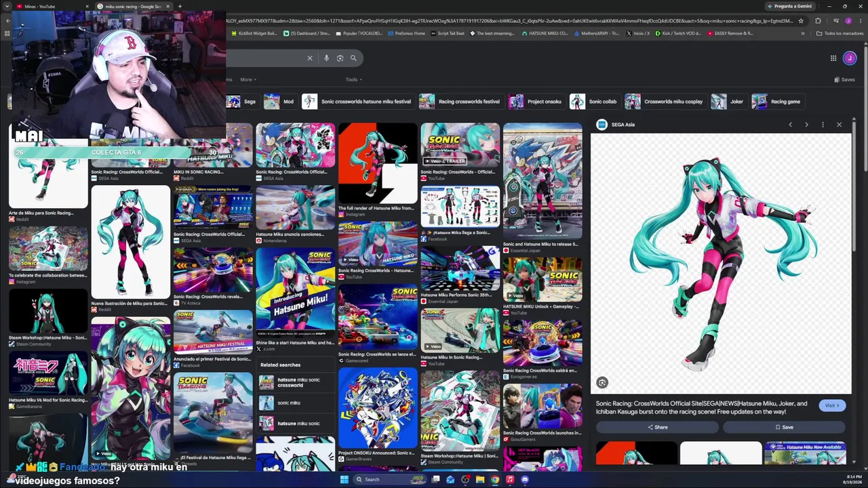Pick Crossworlds miku cosplay chip
This screenshot has width=868, height=488.
click(665, 102)
